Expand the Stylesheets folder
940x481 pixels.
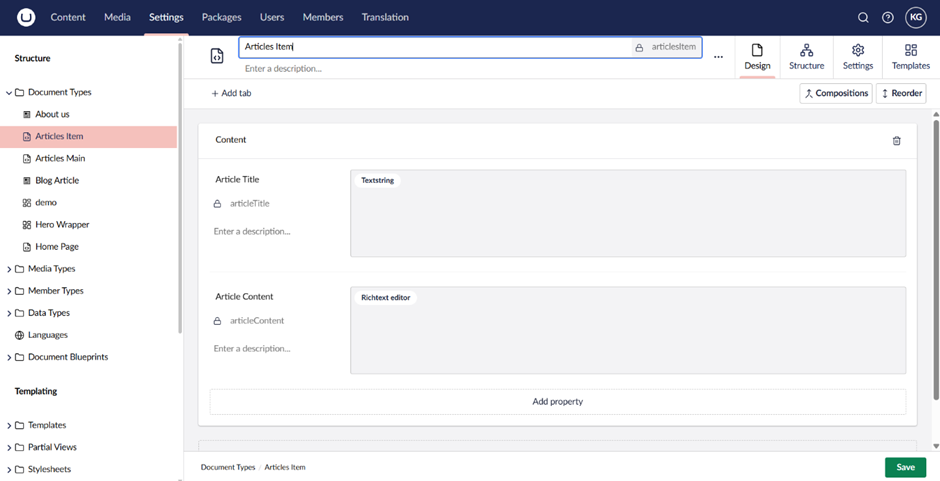tap(8, 470)
